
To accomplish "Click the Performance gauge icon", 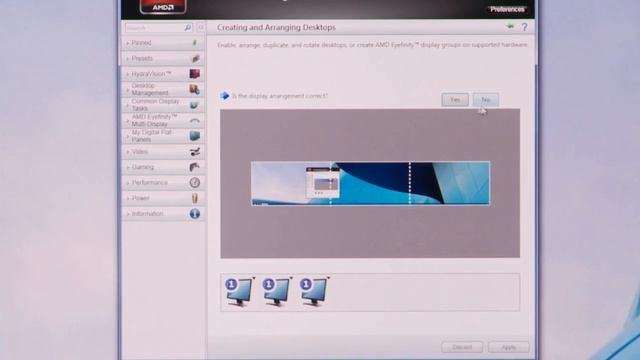I will tap(195, 182).
